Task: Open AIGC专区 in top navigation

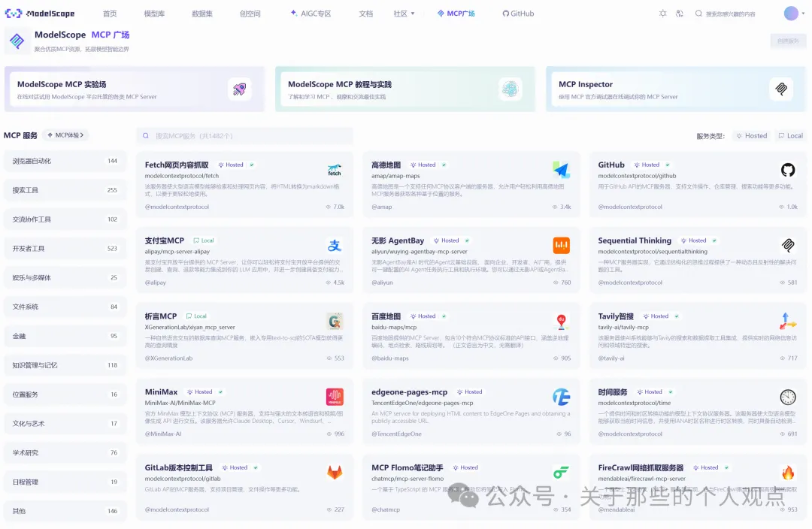Action: pos(311,14)
